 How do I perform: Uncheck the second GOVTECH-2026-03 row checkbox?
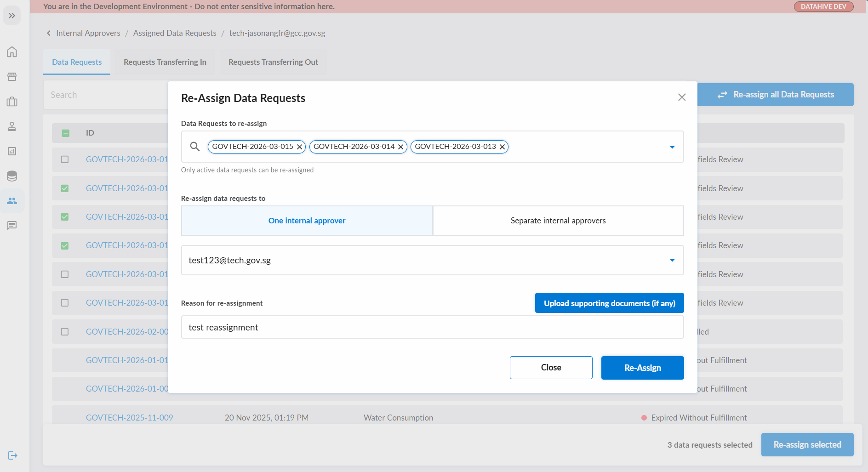click(x=65, y=188)
